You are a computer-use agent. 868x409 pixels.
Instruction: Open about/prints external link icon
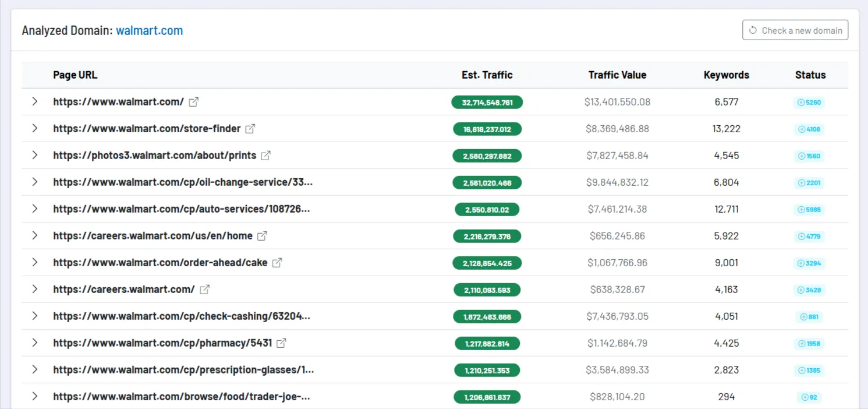[265, 156]
